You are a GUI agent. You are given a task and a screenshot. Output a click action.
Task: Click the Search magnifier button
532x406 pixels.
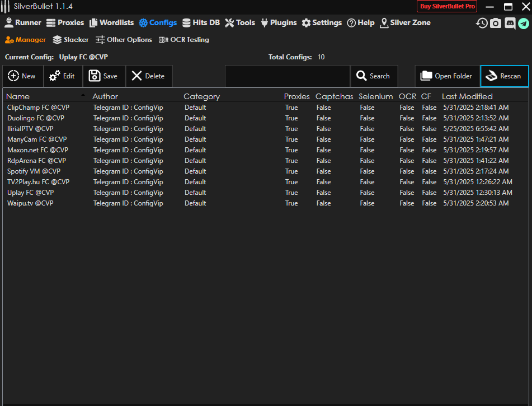pos(374,76)
